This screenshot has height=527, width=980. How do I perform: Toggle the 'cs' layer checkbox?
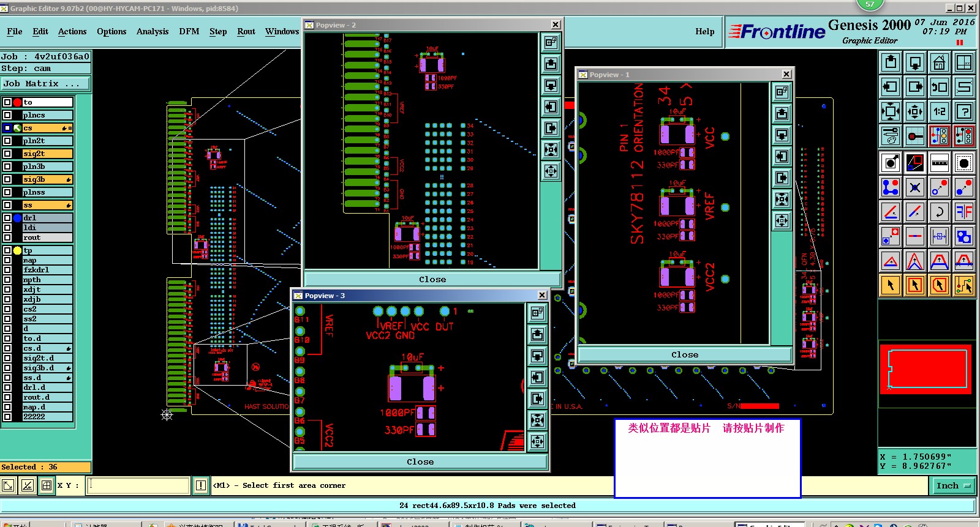(7, 128)
